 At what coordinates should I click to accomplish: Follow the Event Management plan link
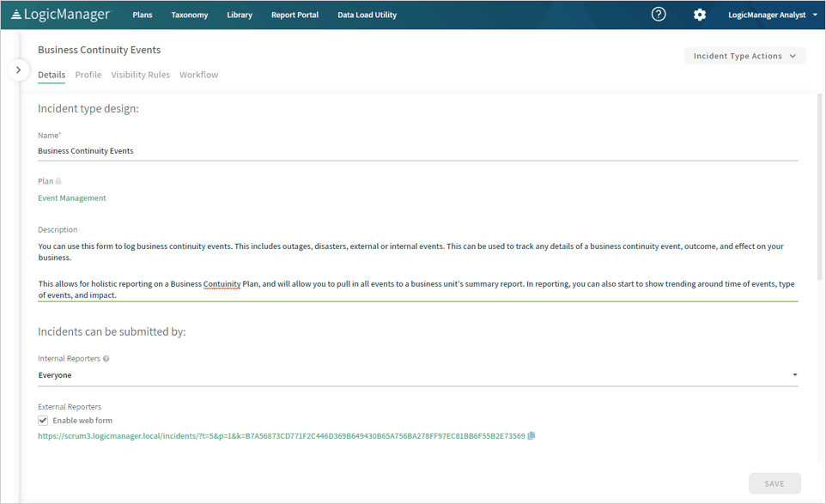point(72,198)
